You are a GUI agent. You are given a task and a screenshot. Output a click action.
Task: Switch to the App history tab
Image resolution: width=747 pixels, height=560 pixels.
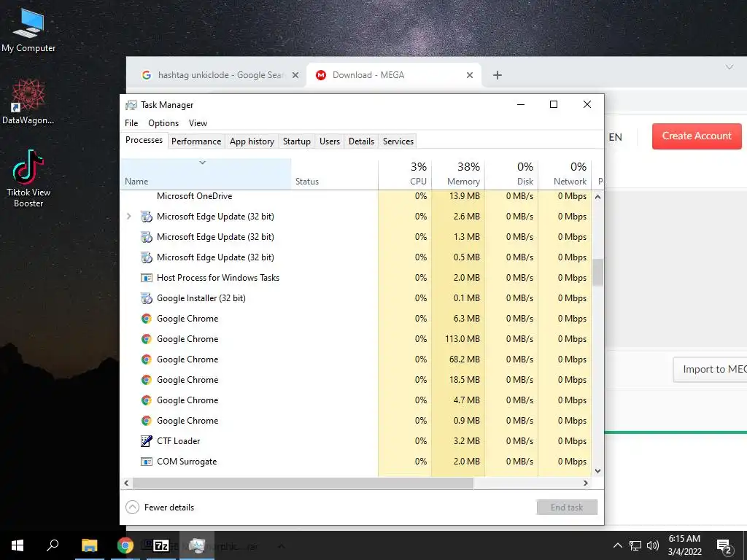tap(252, 141)
